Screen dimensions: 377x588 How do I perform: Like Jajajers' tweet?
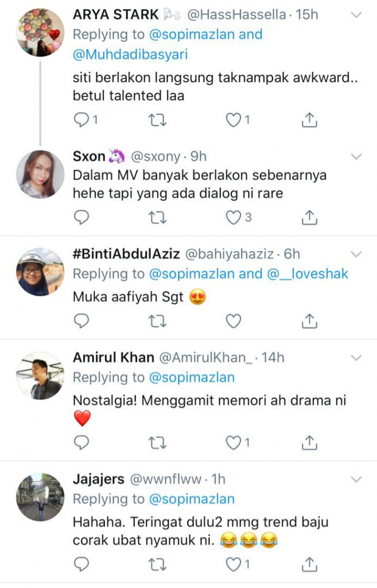pyautogui.click(x=232, y=564)
